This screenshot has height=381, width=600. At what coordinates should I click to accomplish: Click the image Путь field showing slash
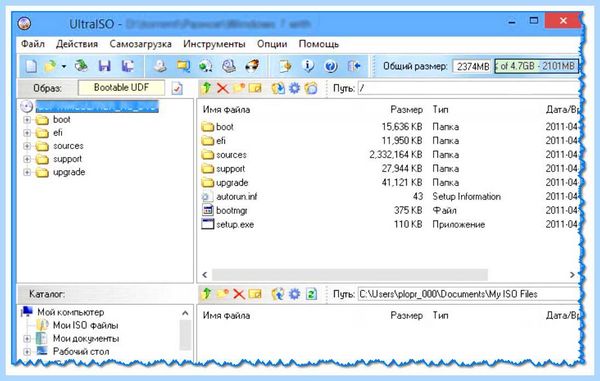coord(468,88)
